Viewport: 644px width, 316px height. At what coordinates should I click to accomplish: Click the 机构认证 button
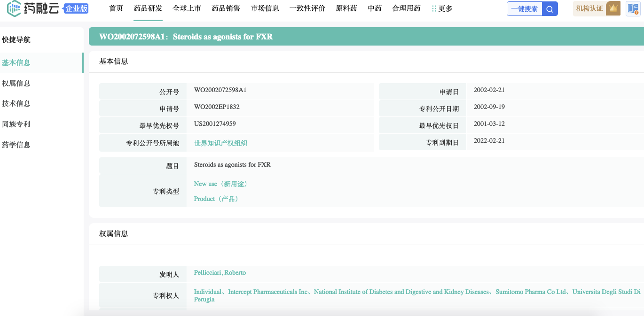coord(589,8)
